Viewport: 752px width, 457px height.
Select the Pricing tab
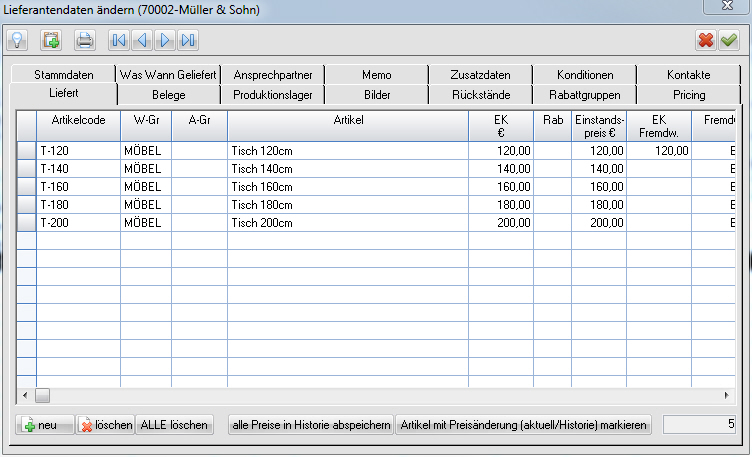[x=689, y=95]
